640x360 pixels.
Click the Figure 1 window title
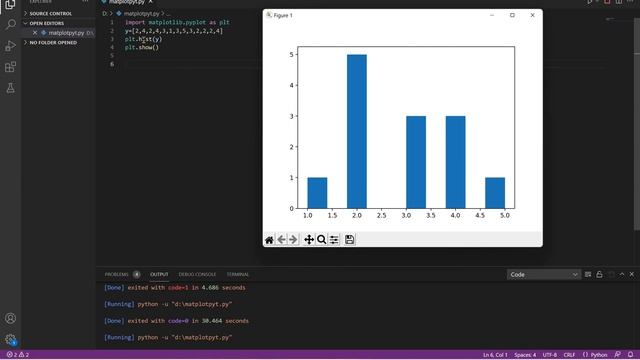pyautogui.click(x=283, y=15)
